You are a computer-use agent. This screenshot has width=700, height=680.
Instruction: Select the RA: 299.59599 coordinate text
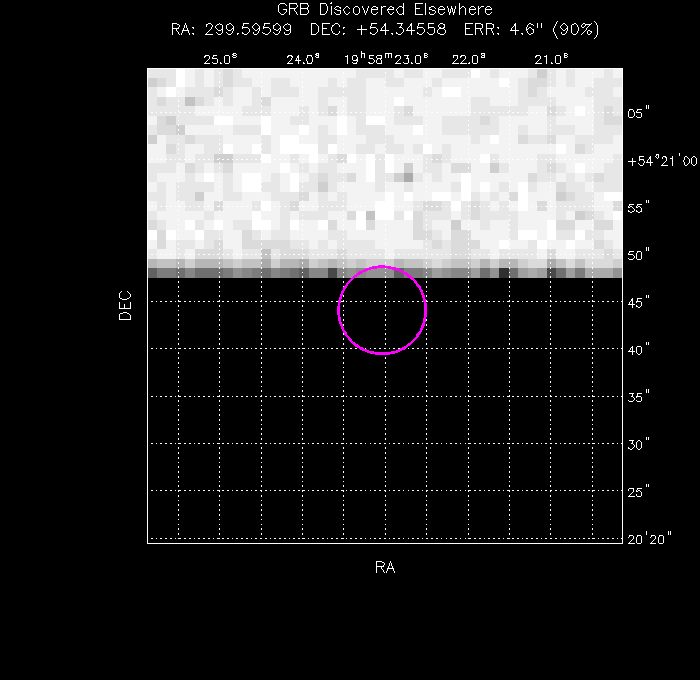235,29
